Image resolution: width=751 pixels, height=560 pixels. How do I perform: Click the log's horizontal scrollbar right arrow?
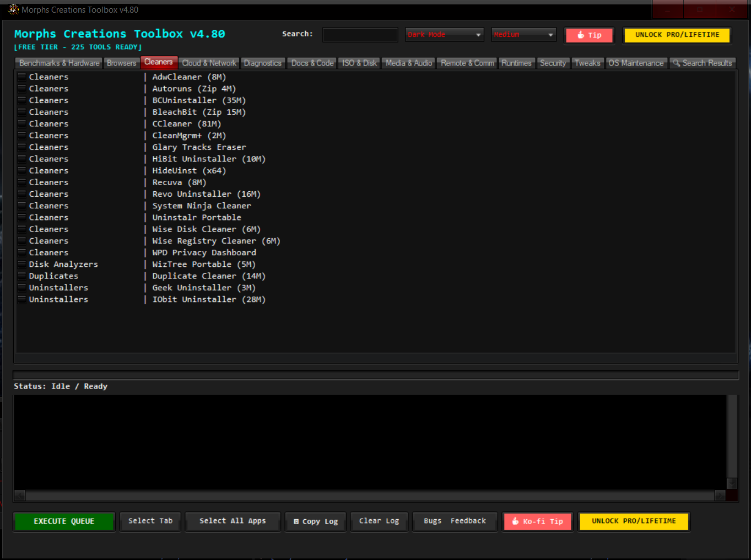click(x=720, y=496)
